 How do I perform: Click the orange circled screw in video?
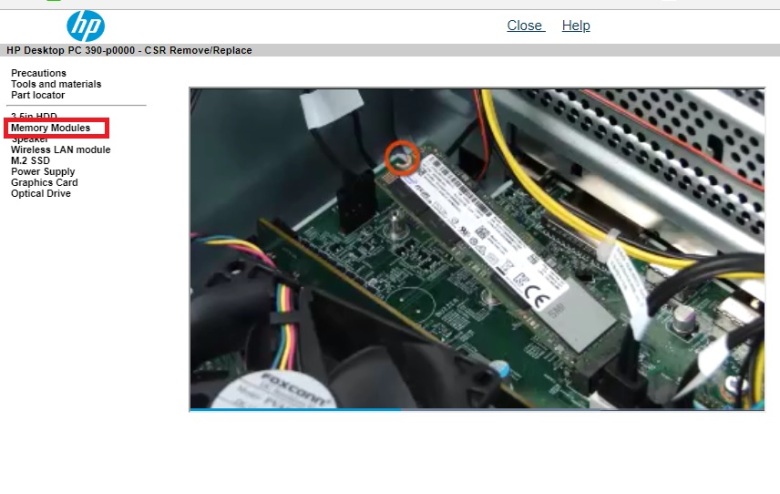pyautogui.click(x=403, y=157)
